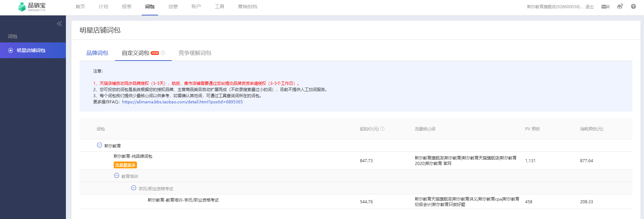Switch to the 竞争缓解词包 tab
This screenshot has height=219, width=644.
click(195, 53)
